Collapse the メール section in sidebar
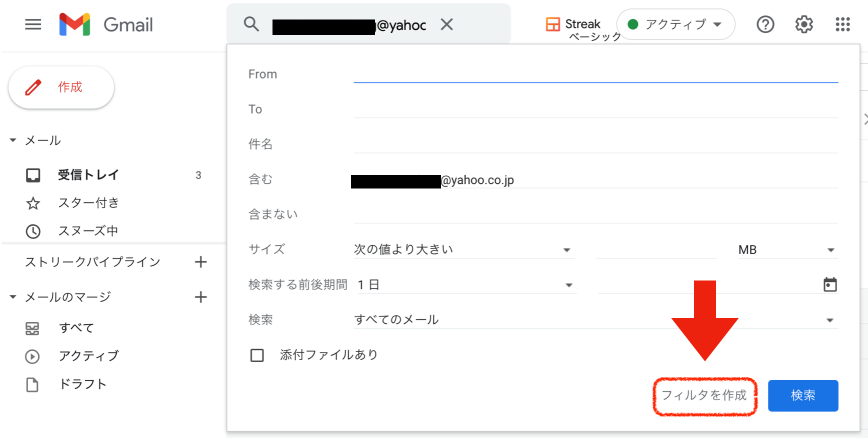The width and height of the screenshot is (868, 438). (13, 140)
